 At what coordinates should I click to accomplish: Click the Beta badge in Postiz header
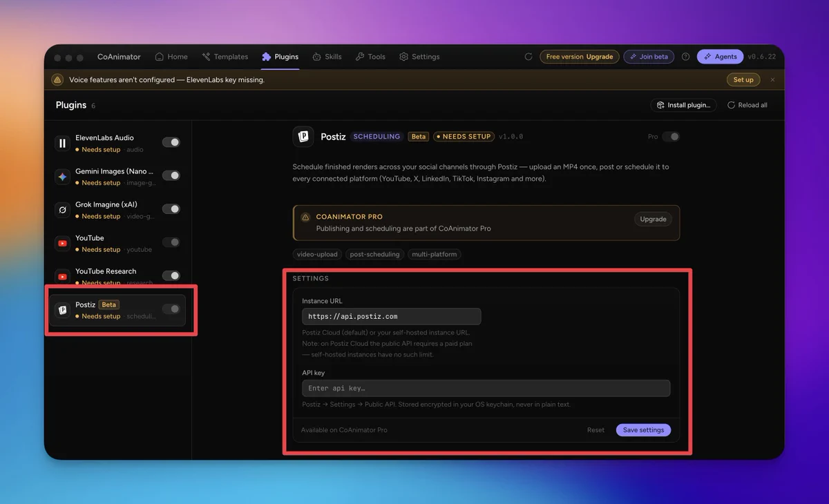tap(419, 137)
